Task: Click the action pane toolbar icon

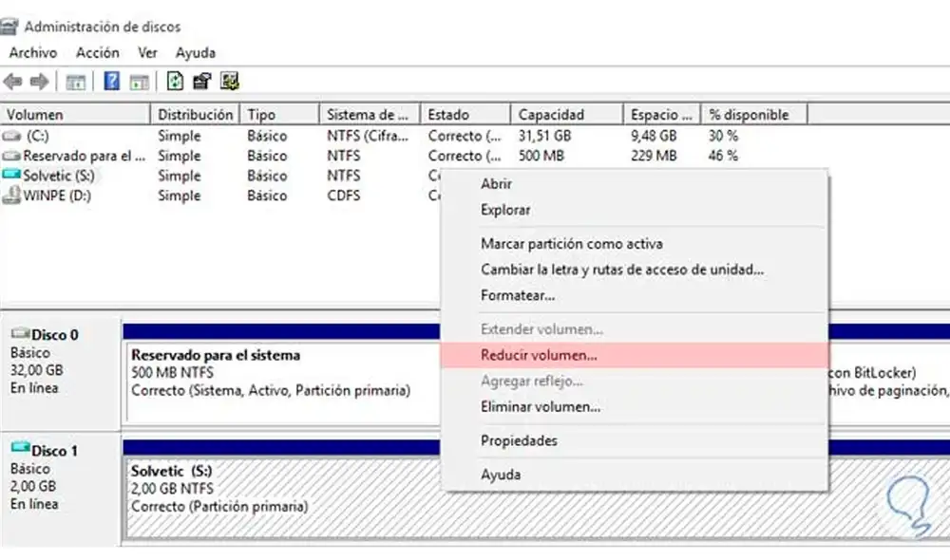Action: [138, 81]
